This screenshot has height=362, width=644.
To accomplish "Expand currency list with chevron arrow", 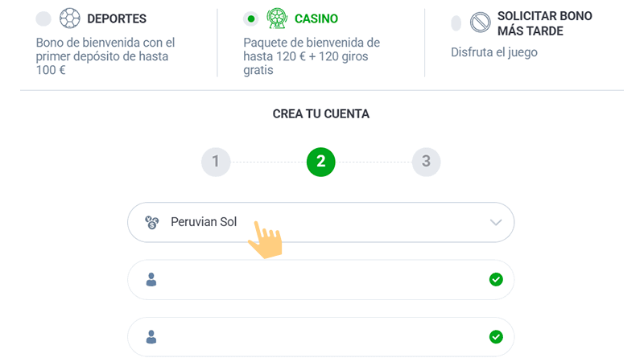I will point(496,223).
